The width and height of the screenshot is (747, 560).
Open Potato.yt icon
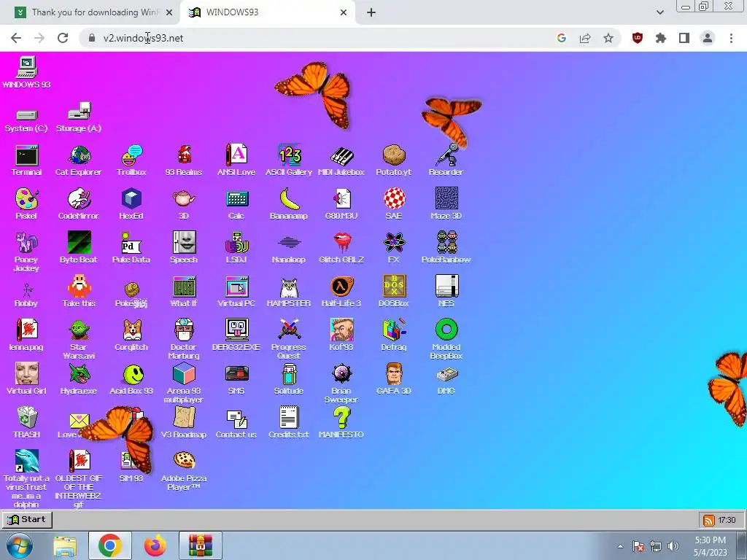click(393, 160)
